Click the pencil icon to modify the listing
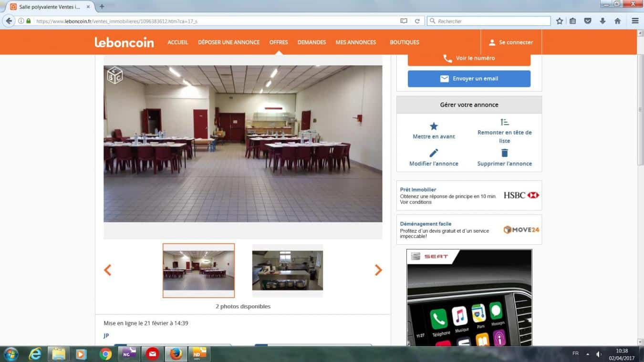This screenshot has height=362, width=644. coord(434,153)
